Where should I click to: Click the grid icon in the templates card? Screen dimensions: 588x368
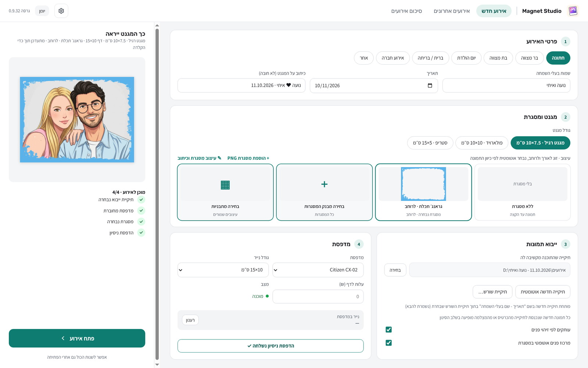coord(225,185)
